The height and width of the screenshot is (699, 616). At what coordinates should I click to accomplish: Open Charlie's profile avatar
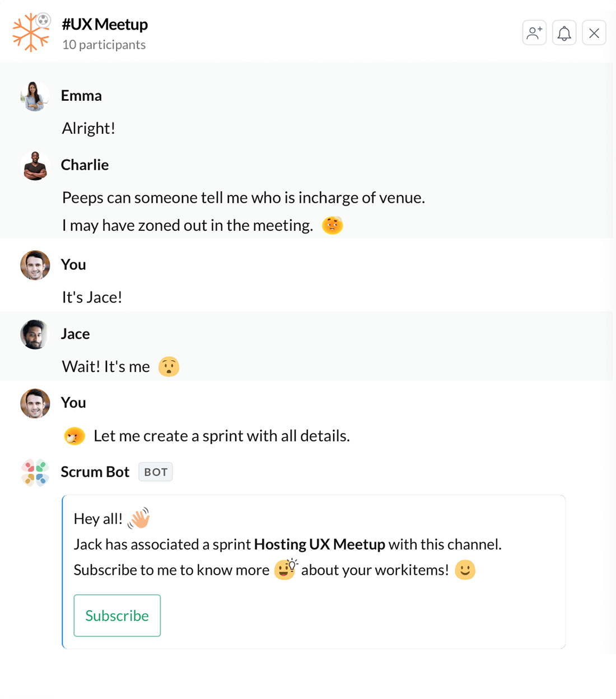35,166
